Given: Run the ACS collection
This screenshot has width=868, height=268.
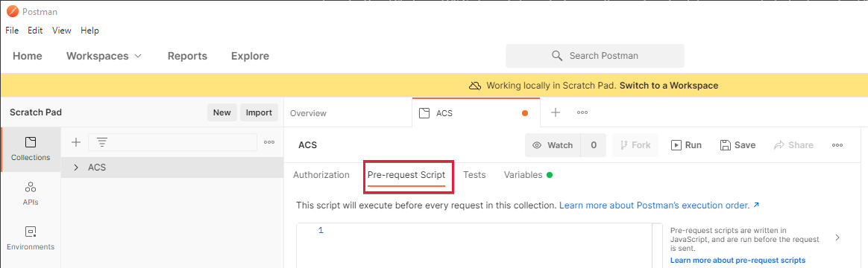Looking at the screenshot, I should (x=687, y=144).
